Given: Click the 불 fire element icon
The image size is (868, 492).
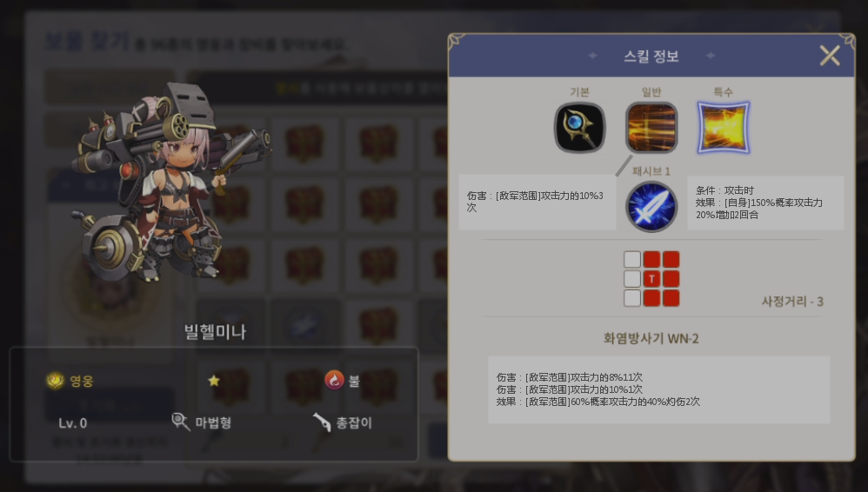Looking at the screenshot, I should pyautogui.click(x=334, y=380).
